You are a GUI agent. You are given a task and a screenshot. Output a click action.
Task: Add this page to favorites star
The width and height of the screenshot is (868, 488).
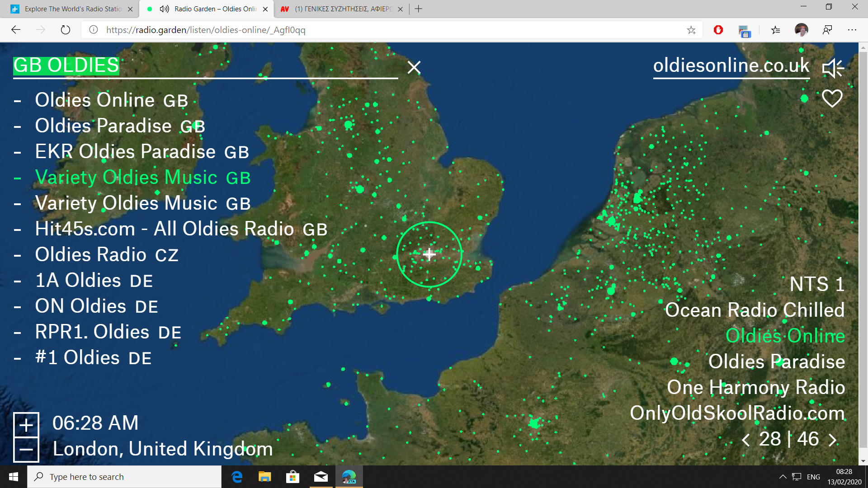click(x=691, y=30)
